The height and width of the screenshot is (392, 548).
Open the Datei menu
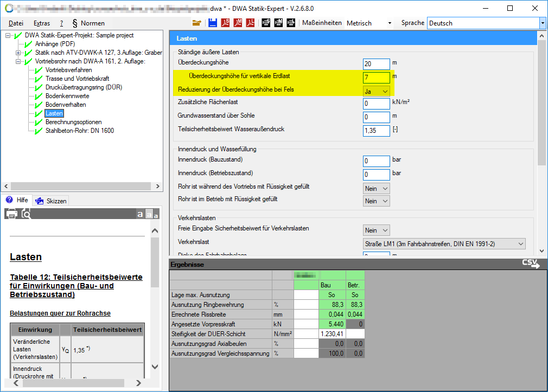point(16,23)
